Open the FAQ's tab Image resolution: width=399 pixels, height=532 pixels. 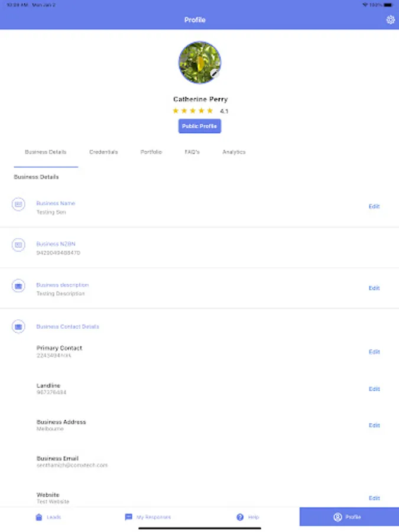point(192,152)
